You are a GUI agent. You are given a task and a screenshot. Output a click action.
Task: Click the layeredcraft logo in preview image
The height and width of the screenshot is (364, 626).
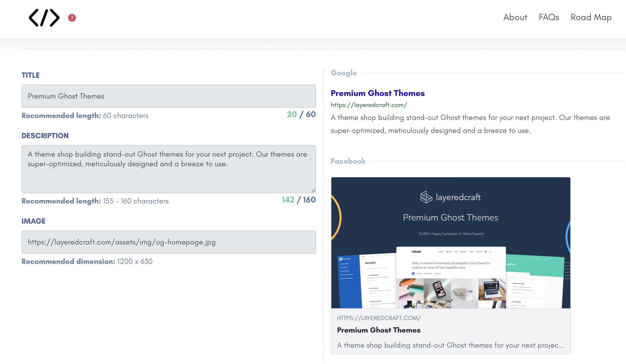450,197
